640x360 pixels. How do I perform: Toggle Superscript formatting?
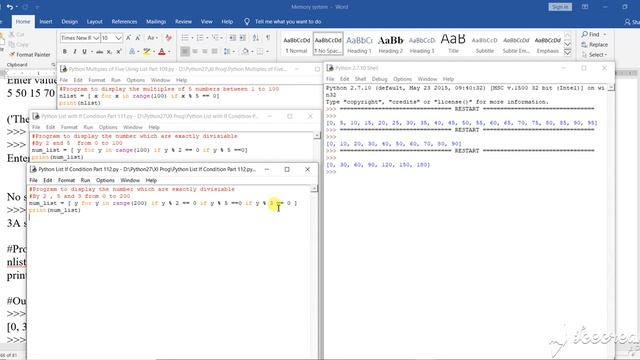click(119, 52)
